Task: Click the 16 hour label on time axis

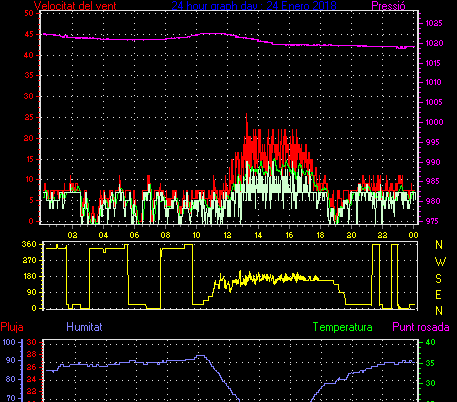Action: [x=289, y=235]
